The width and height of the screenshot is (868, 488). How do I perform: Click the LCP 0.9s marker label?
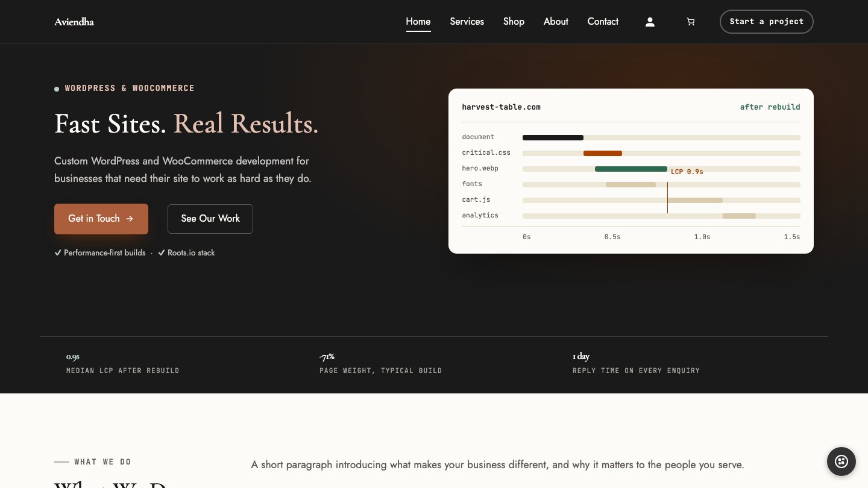pyautogui.click(x=687, y=172)
